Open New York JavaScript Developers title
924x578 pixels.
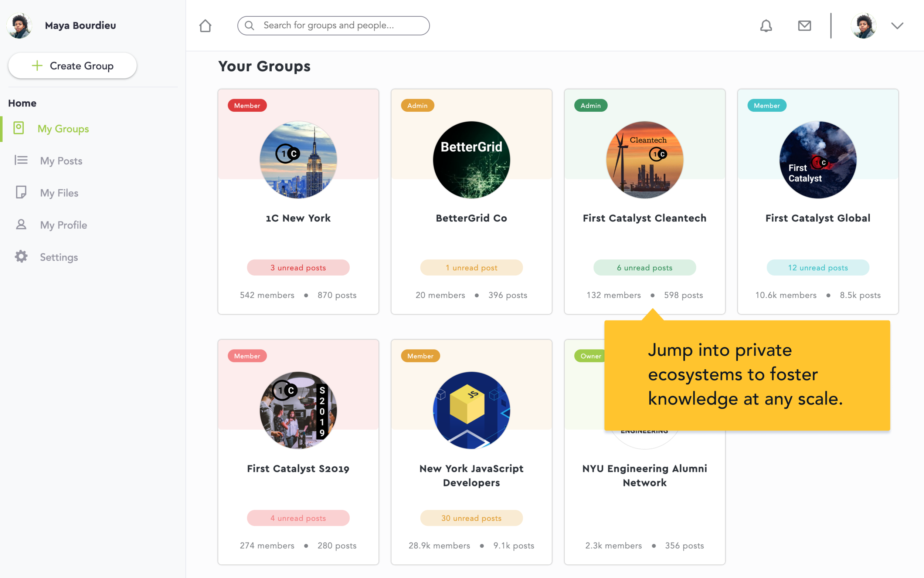pyautogui.click(x=471, y=476)
